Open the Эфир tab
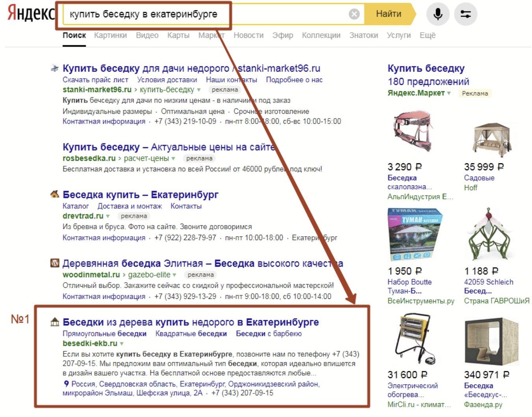Image resolution: width=532 pixels, height=417 pixels. 283,35
